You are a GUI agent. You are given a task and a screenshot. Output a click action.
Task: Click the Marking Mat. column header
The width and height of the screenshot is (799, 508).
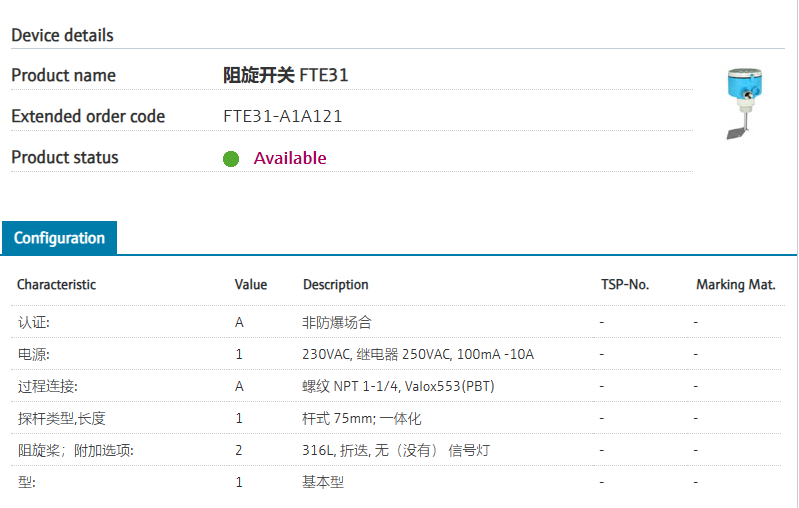tap(735, 285)
